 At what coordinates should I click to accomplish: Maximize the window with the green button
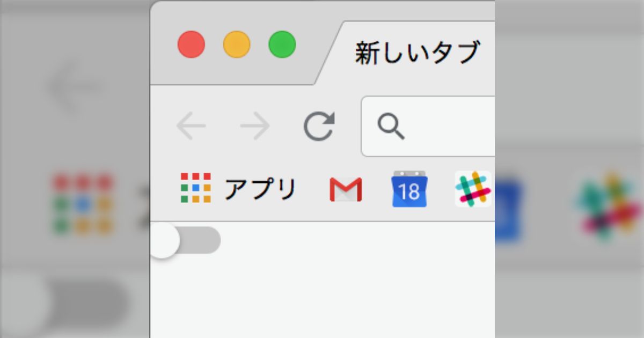point(282,44)
